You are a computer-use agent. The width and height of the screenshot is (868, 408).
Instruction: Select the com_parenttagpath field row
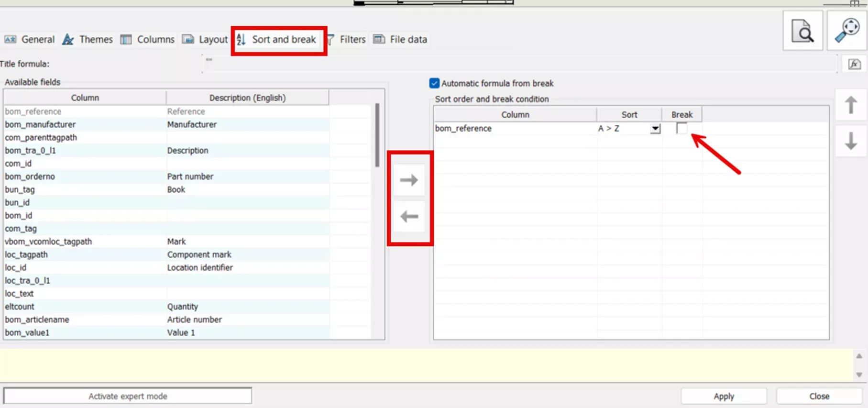point(166,137)
